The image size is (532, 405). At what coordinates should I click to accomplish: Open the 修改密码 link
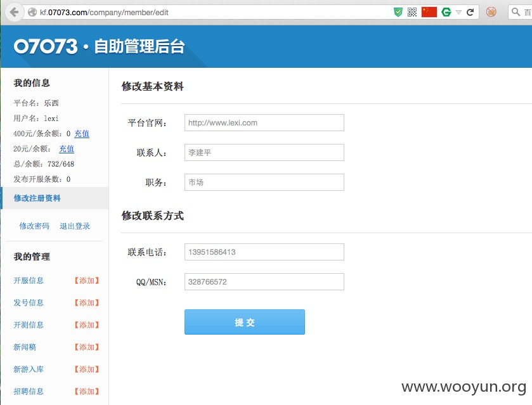coord(34,226)
